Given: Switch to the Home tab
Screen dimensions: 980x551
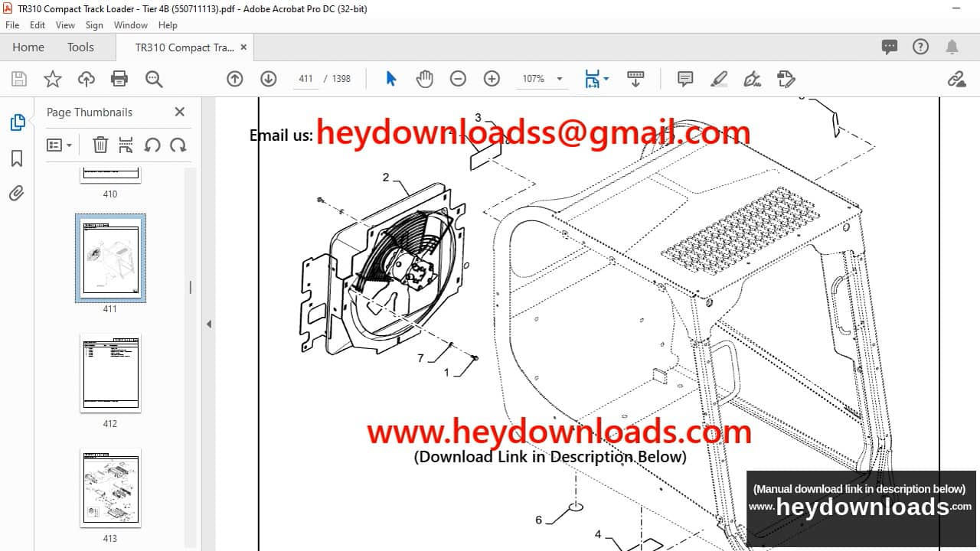Looking at the screenshot, I should [x=28, y=47].
